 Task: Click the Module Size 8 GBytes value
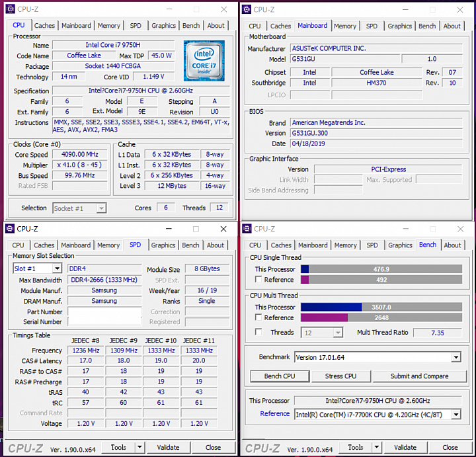tap(207, 269)
